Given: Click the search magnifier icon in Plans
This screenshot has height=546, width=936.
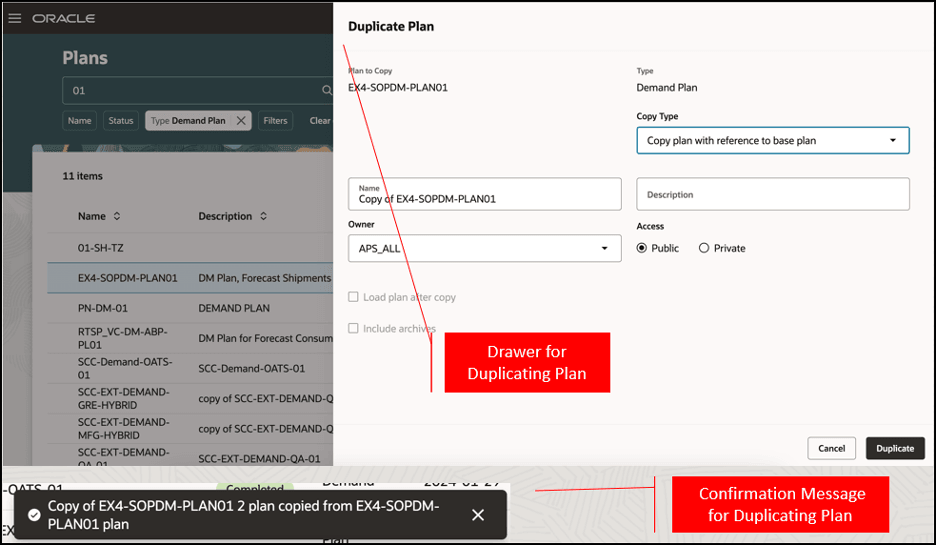Looking at the screenshot, I should pyautogui.click(x=327, y=90).
